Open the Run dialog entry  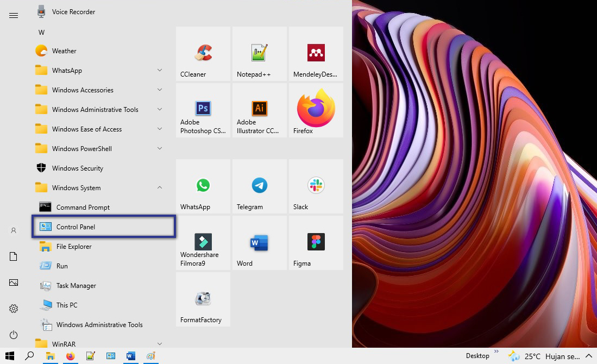pos(63,266)
